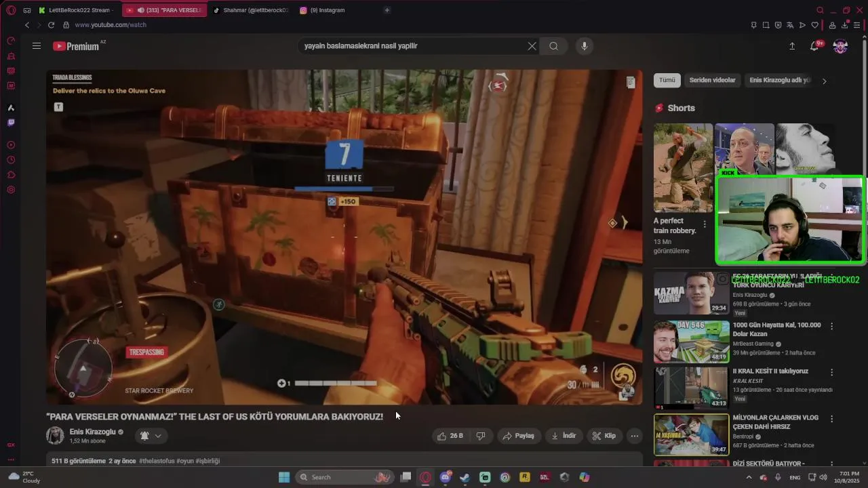Open Discord from the taskbar
This screenshot has width=868, height=488.
(445, 477)
